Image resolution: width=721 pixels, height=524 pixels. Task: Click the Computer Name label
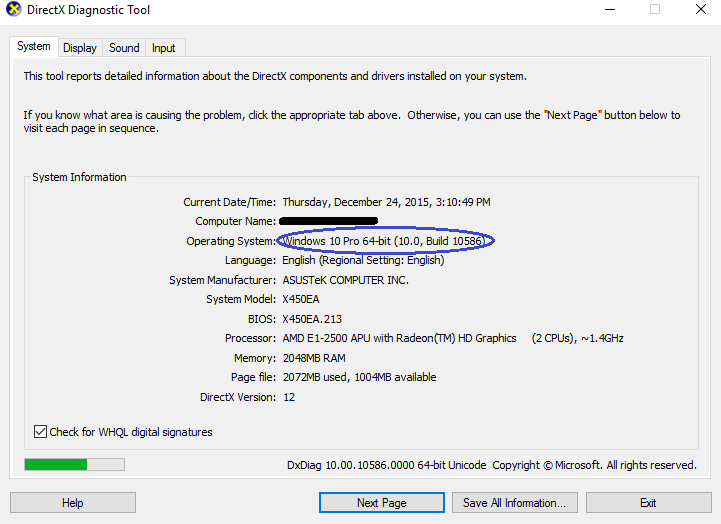(235, 221)
